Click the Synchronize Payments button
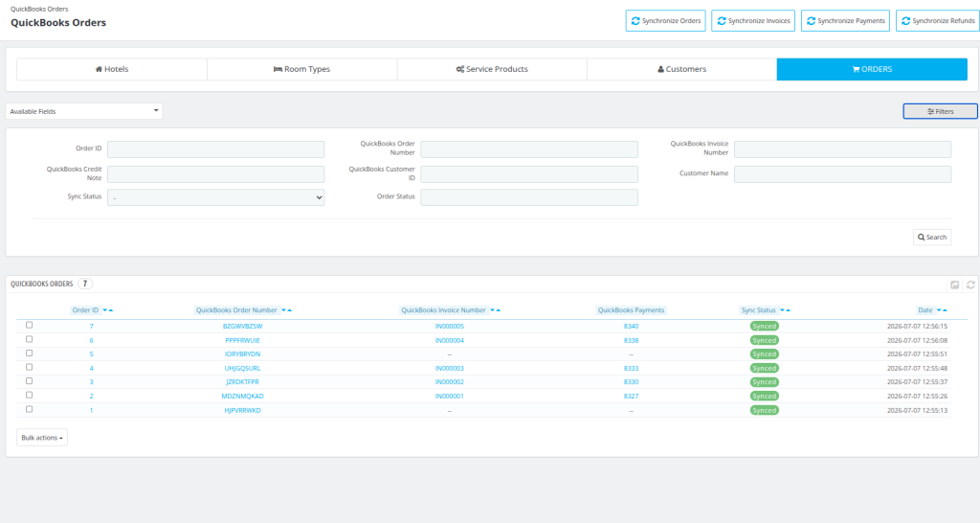 845,21
